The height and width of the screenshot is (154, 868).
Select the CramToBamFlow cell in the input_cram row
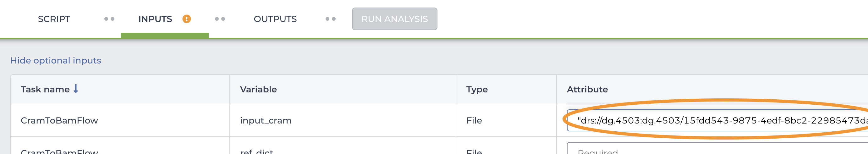[59, 120]
